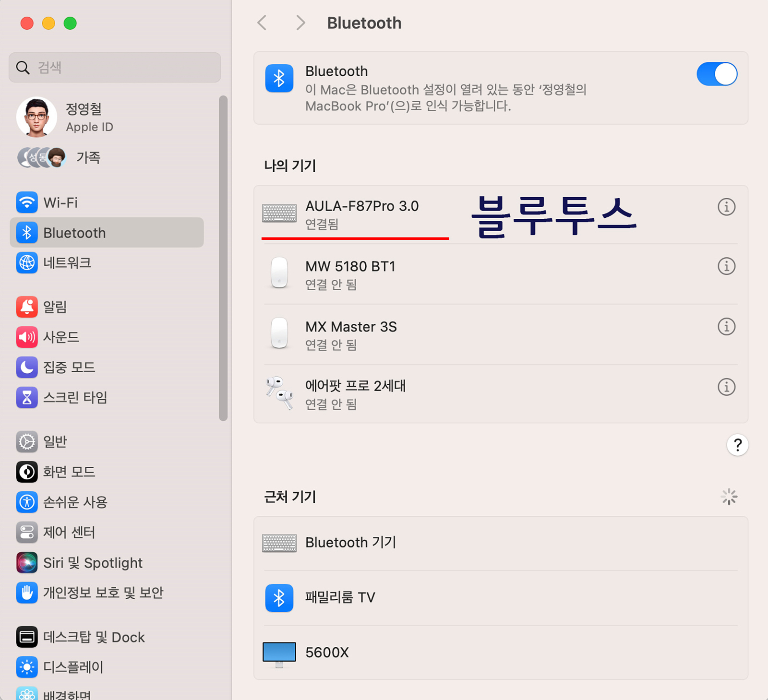Click the 에어팟 프로 2세대 AirPods icon
The height and width of the screenshot is (700, 768).
[x=279, y=393]
